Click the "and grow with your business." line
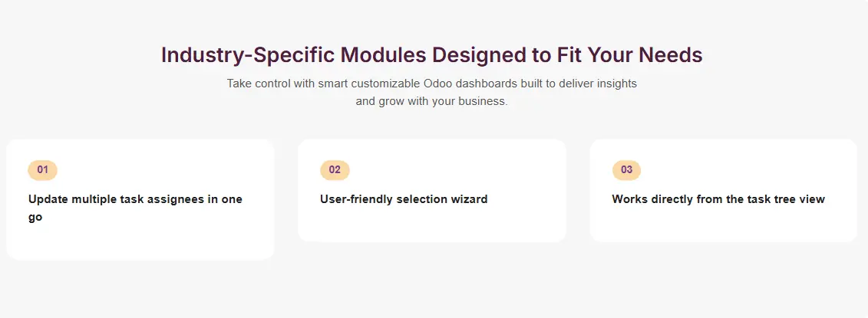This screenshot has height=318, width=868. point(431,101)
